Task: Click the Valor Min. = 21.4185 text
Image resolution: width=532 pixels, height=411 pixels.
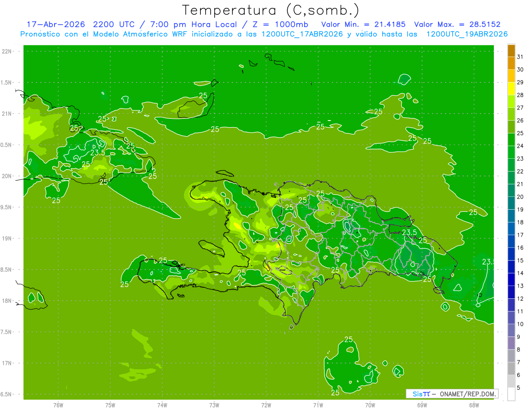Action: 363,24
